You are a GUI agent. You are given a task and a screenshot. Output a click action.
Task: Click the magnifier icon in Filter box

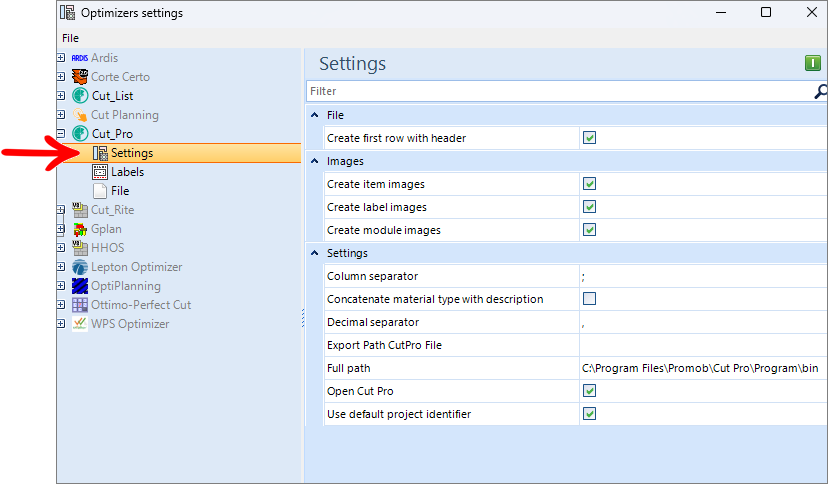tap(820, 91)
